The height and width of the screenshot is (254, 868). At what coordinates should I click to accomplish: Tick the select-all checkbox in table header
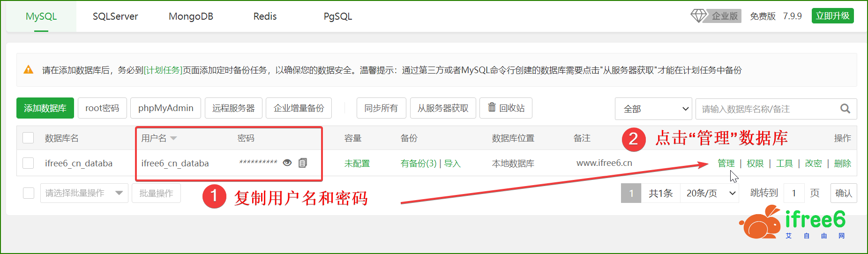point(29,138)
